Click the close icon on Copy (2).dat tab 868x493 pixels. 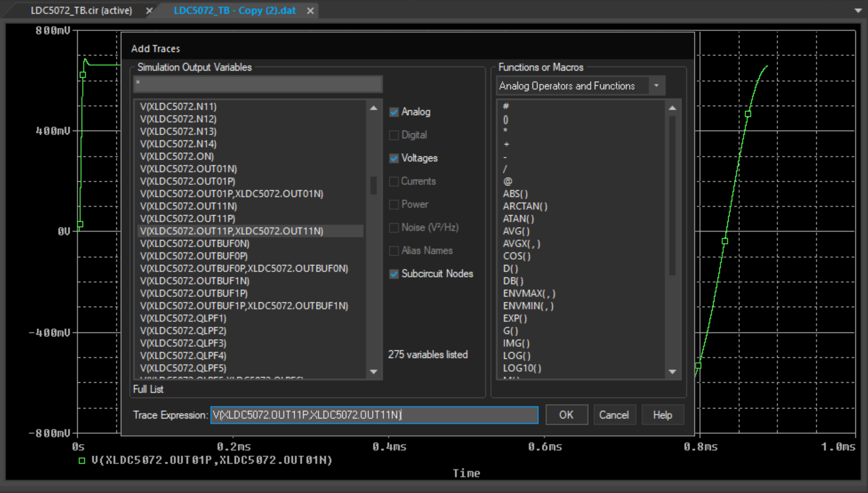click(x=309, y=10)
